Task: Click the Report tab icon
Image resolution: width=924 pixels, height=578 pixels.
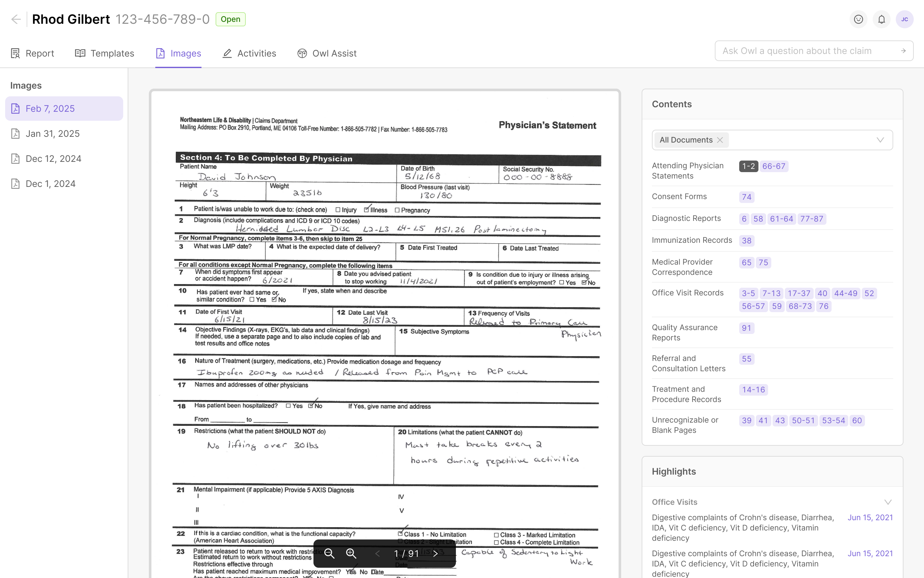Action: pos(15,54)
